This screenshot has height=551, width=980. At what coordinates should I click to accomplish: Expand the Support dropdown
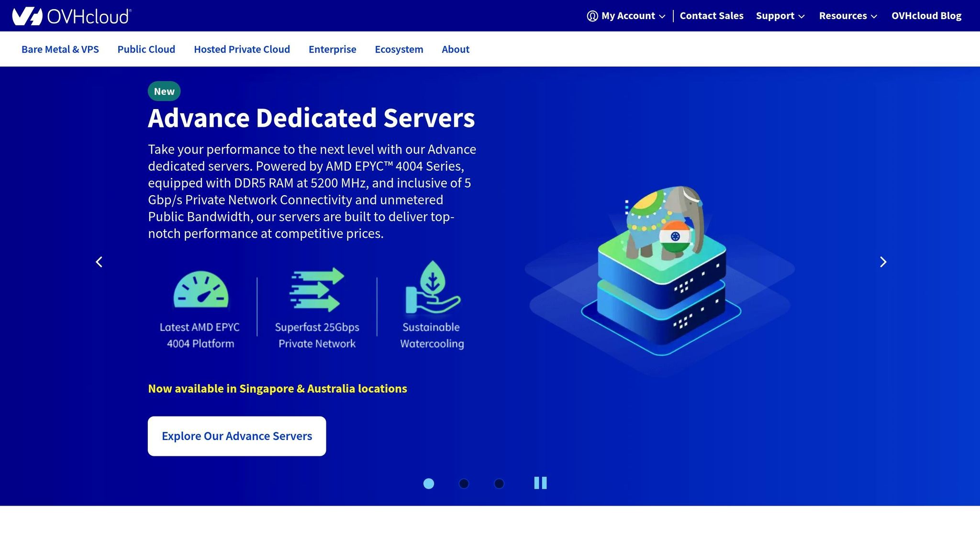pyautogui.click(x=780, y=15)
